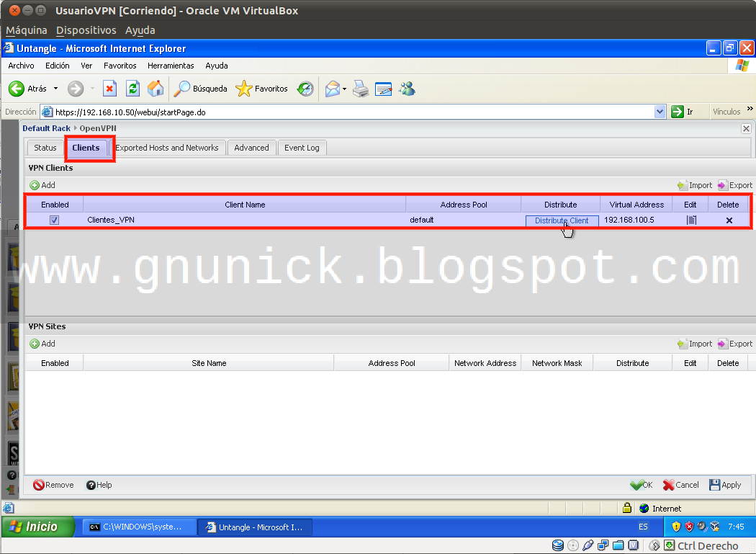Click the IE Forward arrow icon
Viewport: 756px width, 554px height.
click(x=75, y=89)
